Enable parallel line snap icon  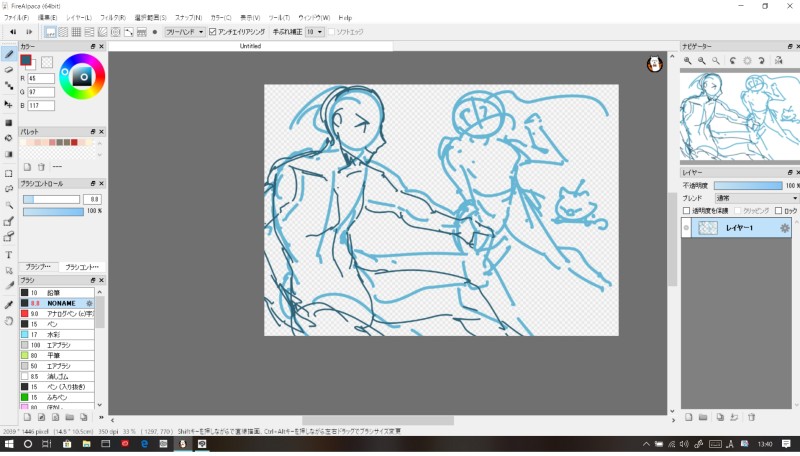(63, 32)
